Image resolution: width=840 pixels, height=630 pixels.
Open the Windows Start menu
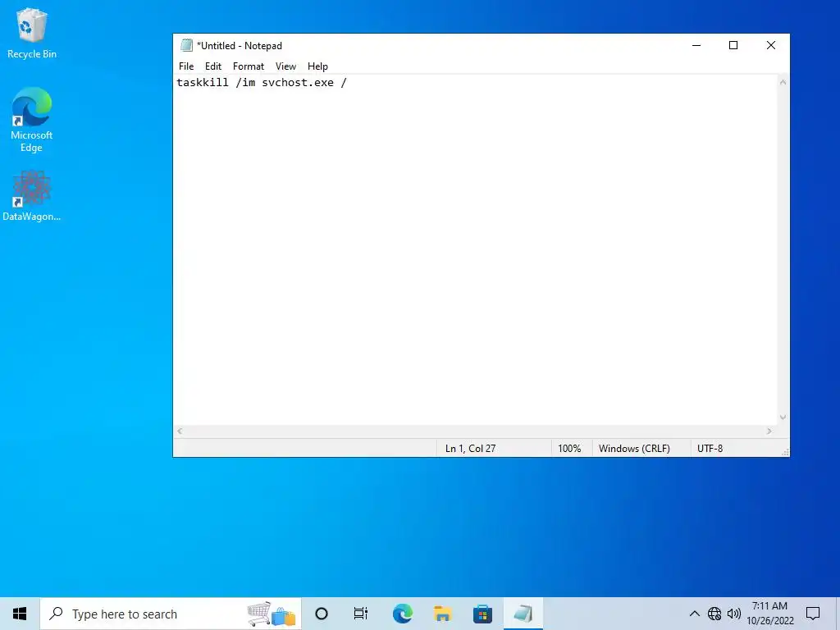pos(20,614)
